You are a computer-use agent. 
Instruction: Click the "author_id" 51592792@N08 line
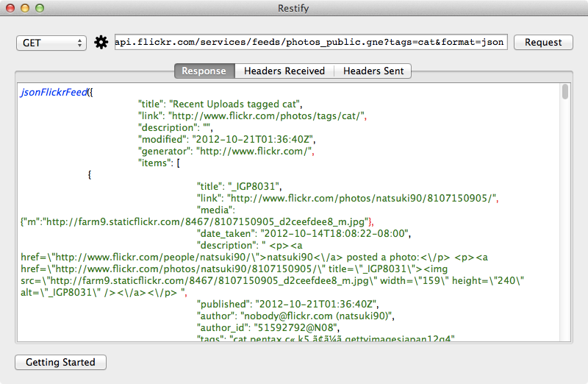click(x=268, y=327)
